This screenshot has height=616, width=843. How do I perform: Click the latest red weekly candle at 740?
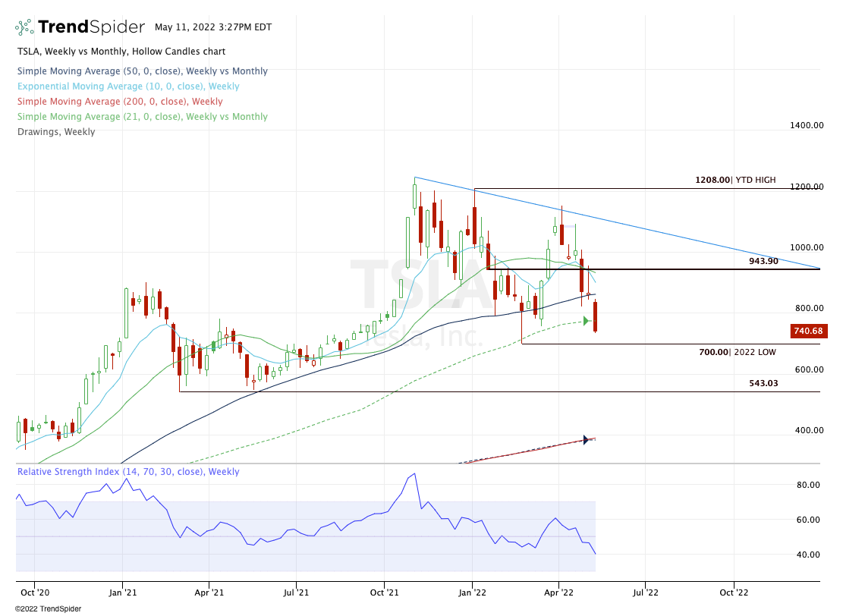click(x=595, y=316)
